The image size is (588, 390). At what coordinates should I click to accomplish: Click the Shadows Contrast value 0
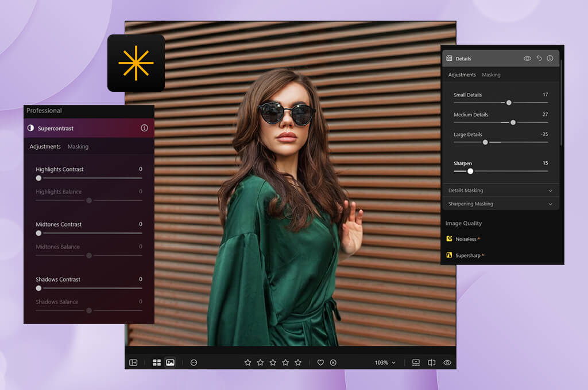pos(141,279)
